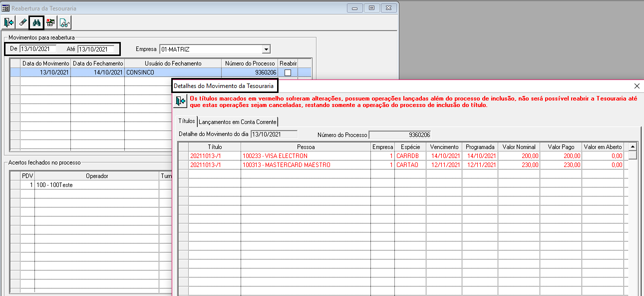Click the Título column header
Screen dimensions: 644x296
tap(215, 147)
